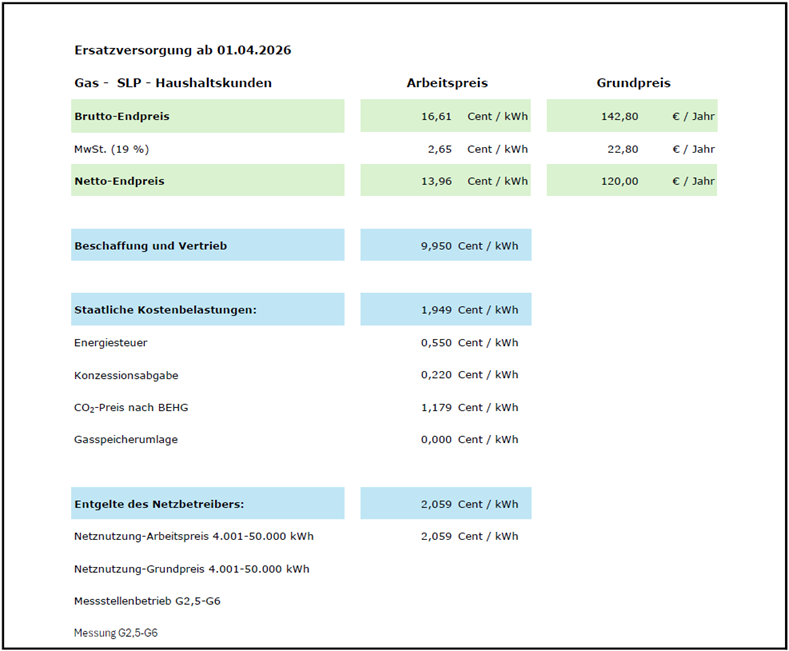Click the 1,179 Cent/kWh CO₂ price value
The image size is (789, 651).
pos(469,407)
